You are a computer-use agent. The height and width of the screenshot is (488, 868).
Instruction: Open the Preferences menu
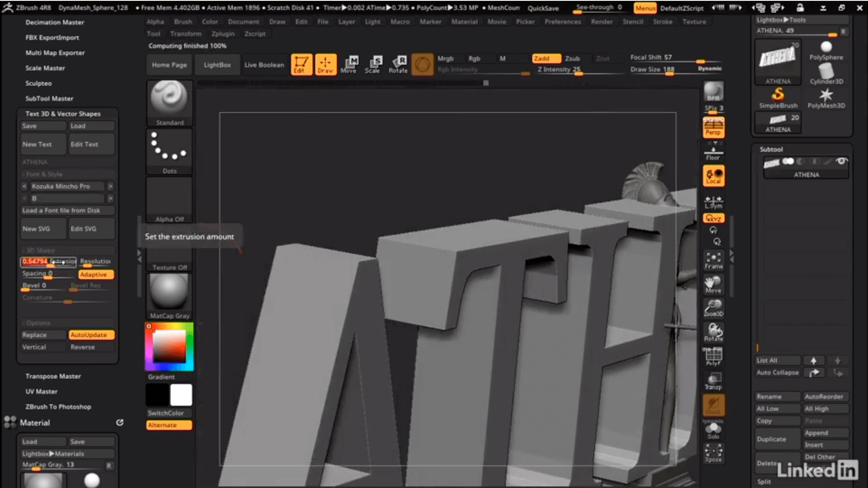click(x=563, y=22)
